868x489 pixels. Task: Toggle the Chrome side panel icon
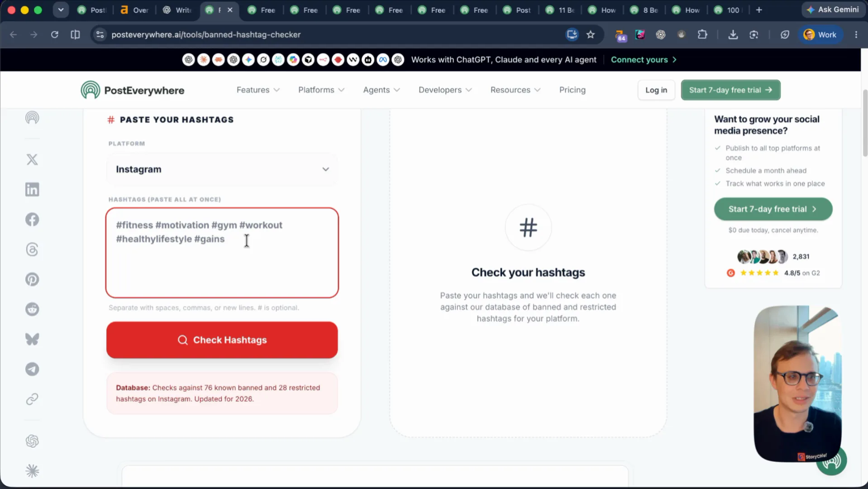click(75, 34)
